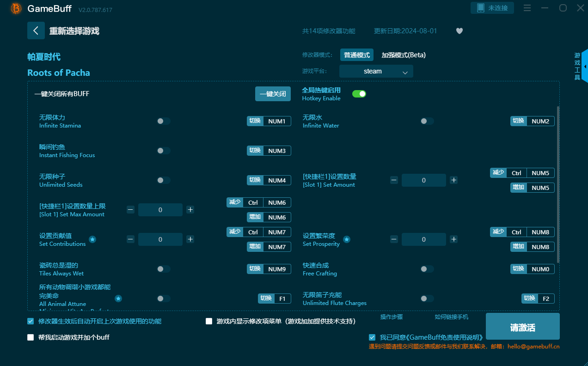The width and height of the screenshot is (588, 366).
Task: Click plus for Set Prosperity
Action: click(x=454, y=239)
